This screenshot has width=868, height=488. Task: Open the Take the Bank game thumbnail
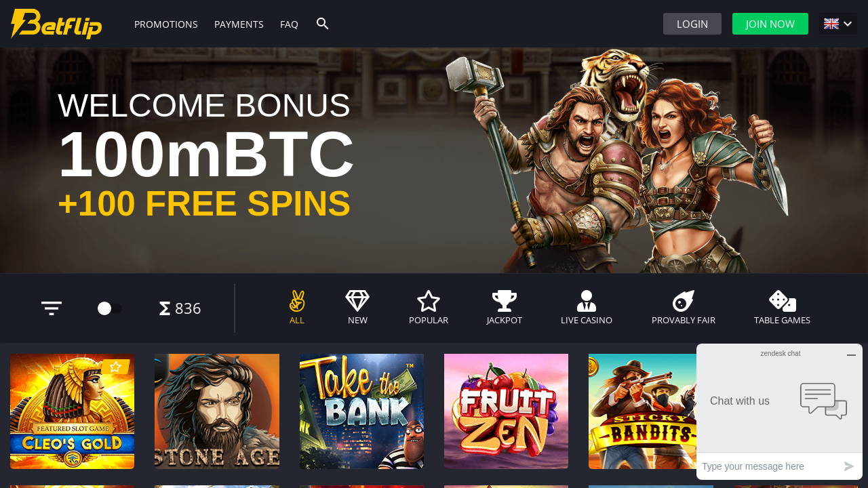[361, 411]
